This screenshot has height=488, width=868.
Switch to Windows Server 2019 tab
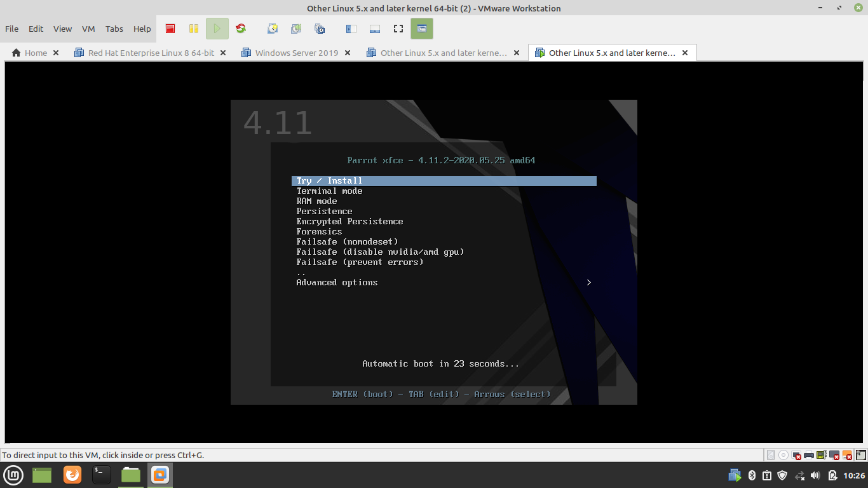click(290, 53)
